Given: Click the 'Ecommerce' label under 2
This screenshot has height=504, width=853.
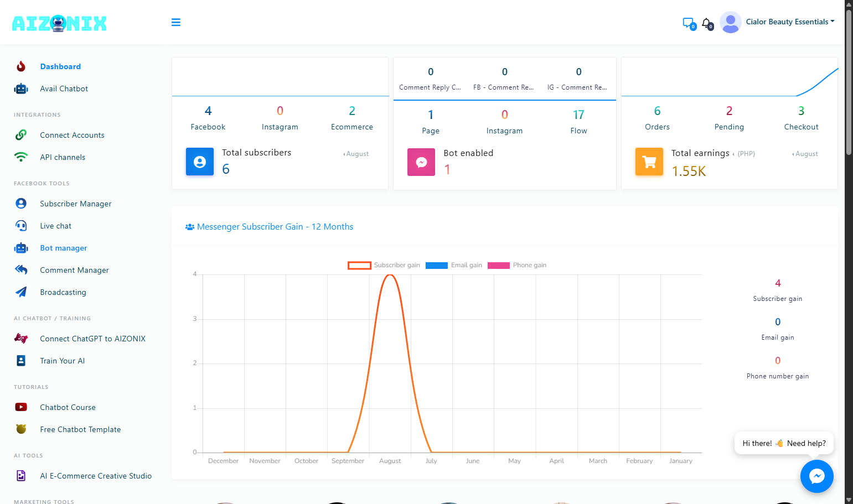Looking at the screenshot, I should coord(352,127).
